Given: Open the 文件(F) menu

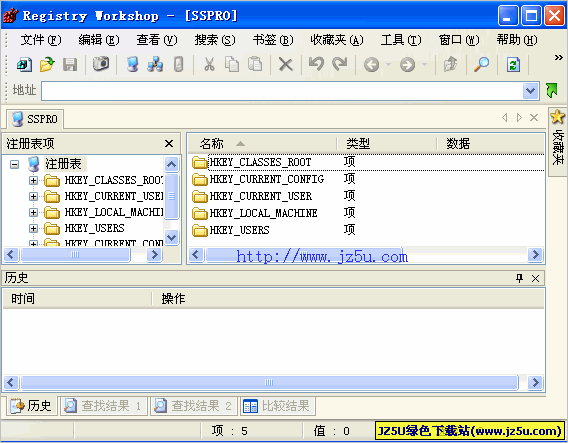Looking at the screenshot, I should pos(41,40).
